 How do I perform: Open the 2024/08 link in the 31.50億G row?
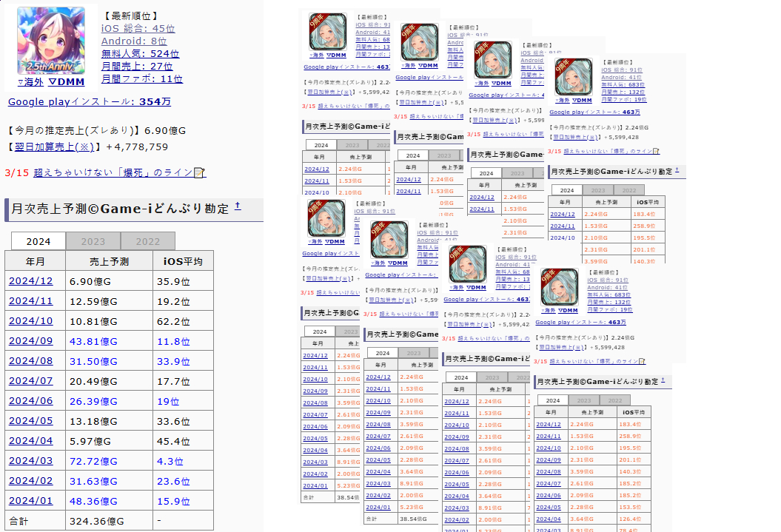tap(31, 361)
